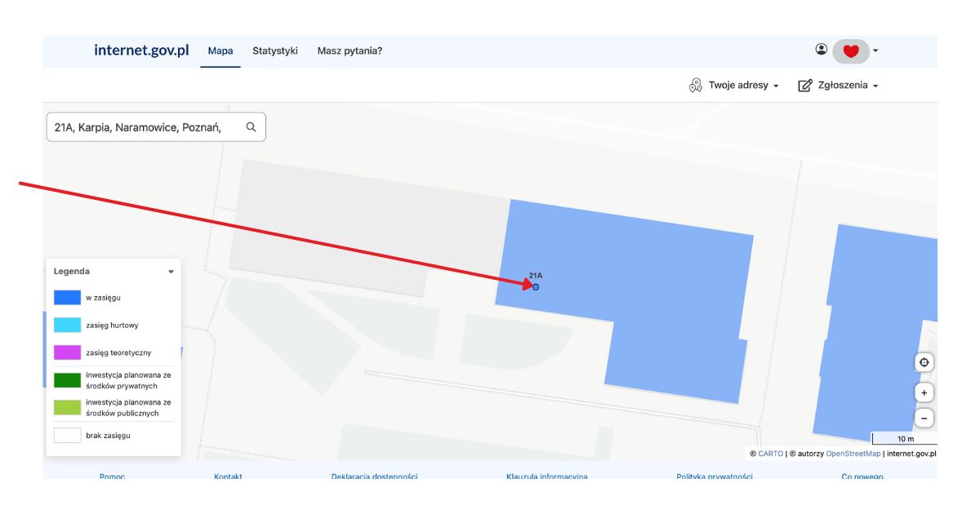The height and width of the screenshot is (514, 980).
Task: Click the 21A address point marker
Action: tap(536, 286)
